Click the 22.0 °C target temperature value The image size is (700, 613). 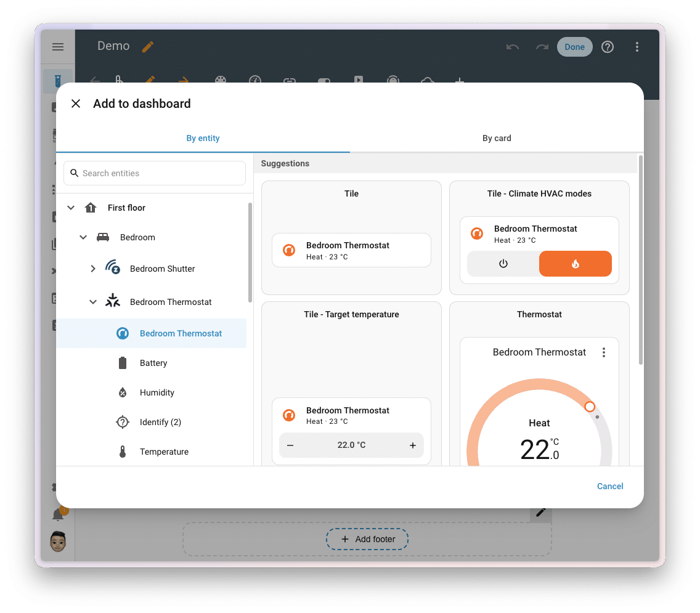[351, 445]
